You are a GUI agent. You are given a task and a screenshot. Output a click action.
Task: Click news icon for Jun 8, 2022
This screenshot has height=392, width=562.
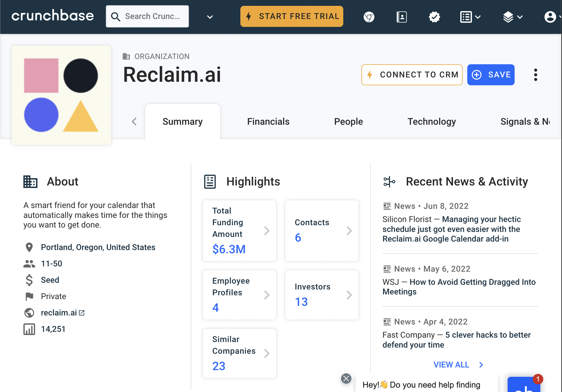point(387,206)
